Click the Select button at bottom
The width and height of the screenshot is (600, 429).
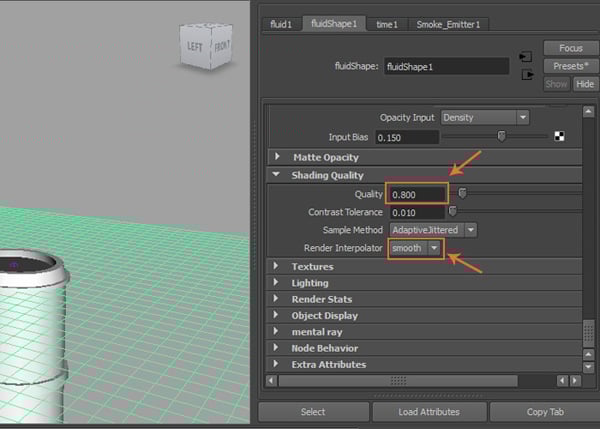(x=313, y=412)
